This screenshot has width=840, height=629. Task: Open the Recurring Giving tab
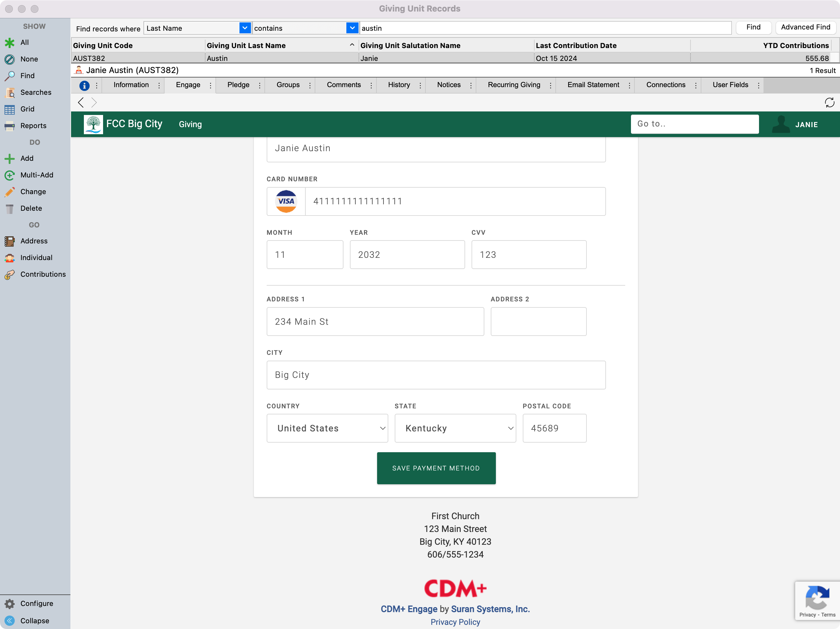pos(513,85)
